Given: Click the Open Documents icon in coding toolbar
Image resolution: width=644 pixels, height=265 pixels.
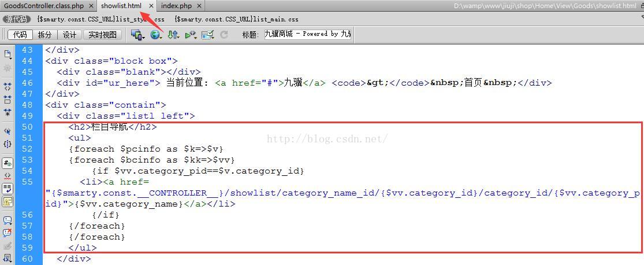Looking at the screenshot, I should 8,54.
